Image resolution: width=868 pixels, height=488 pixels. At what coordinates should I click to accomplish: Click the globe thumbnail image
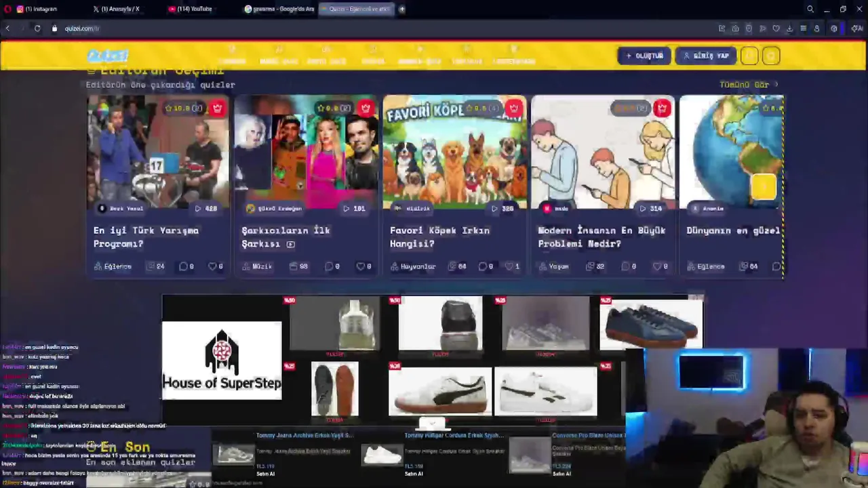(732, 152)
